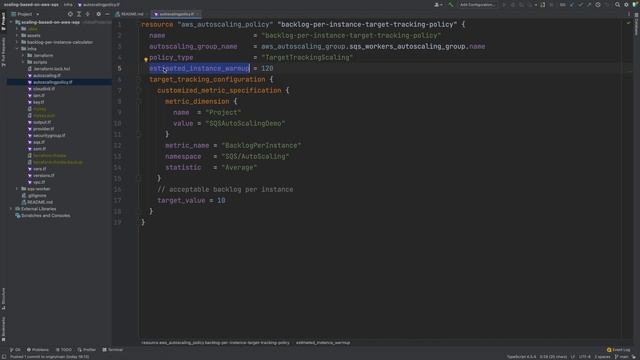Viewport: 640px width, 360px height.
Task: Open the user account icon menu
Action: point(438,5)
